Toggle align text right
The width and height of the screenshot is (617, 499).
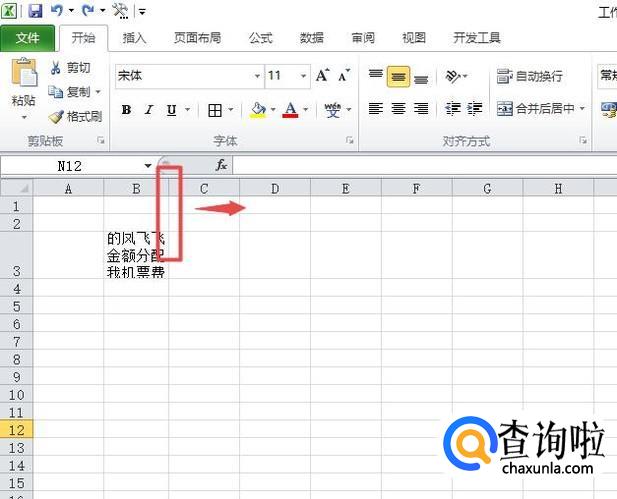click(x=421, y=108)
